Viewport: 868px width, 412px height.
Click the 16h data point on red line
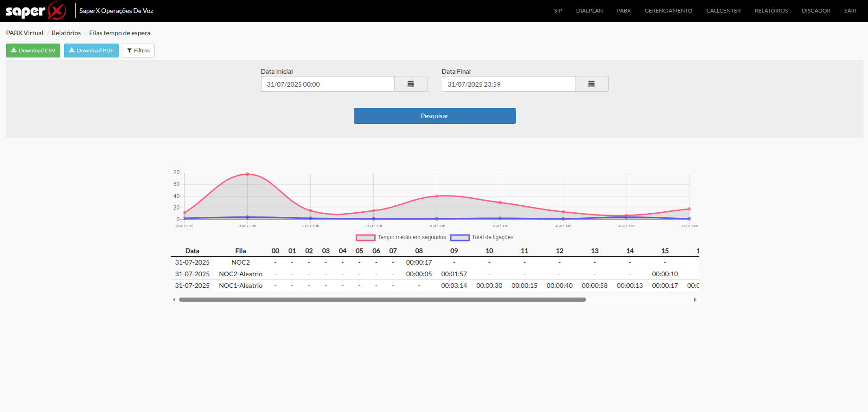click(689, 209)
